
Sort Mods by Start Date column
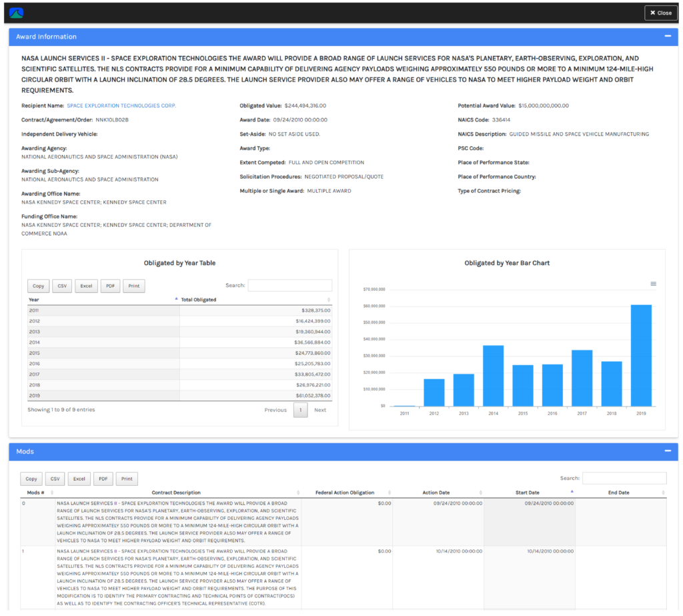click(x=529, y=493)
